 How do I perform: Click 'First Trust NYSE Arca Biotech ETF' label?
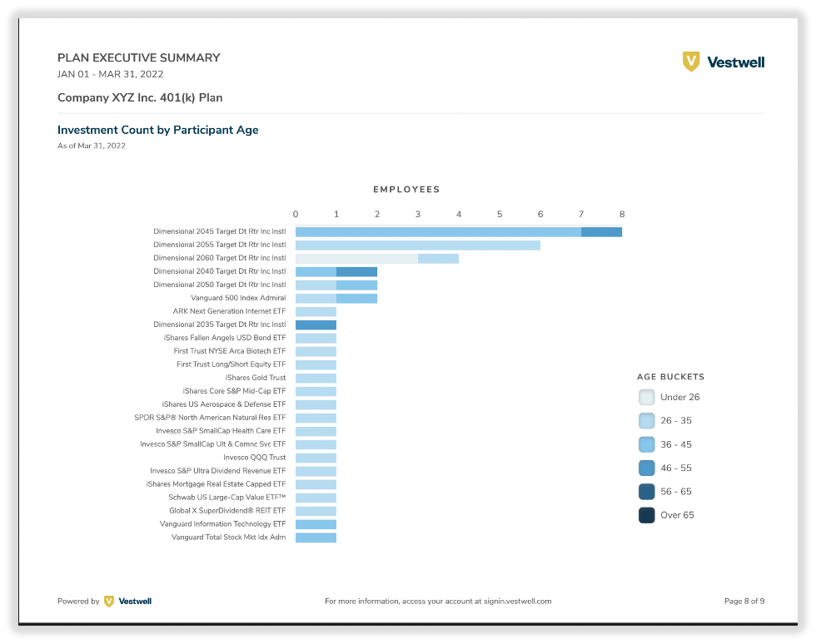click(230, 351)
